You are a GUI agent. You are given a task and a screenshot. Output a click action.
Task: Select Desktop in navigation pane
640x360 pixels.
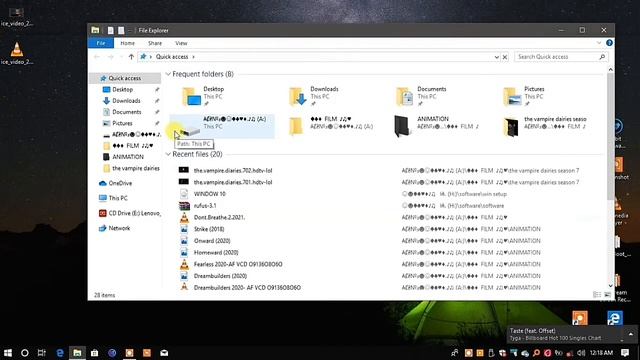point(122,89)
